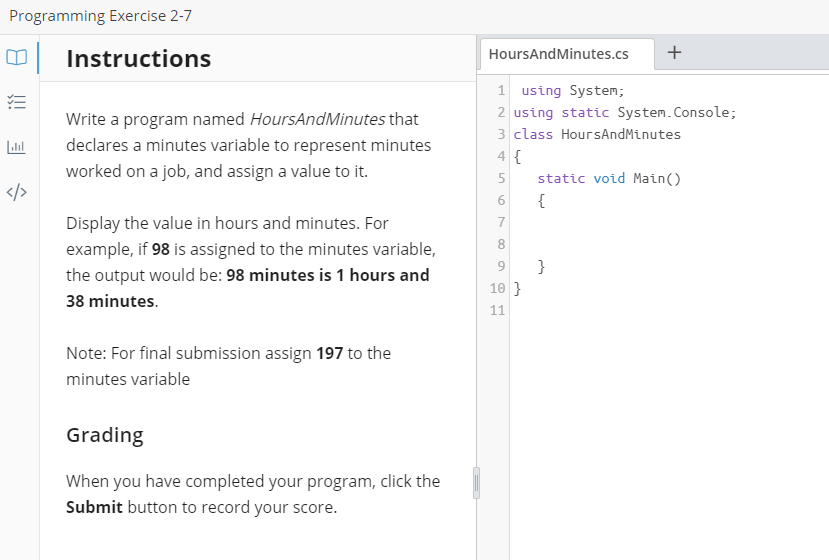The image size is (829, 560).
Task: Click the bold 98 example value
Action: (x=160, y=249)
